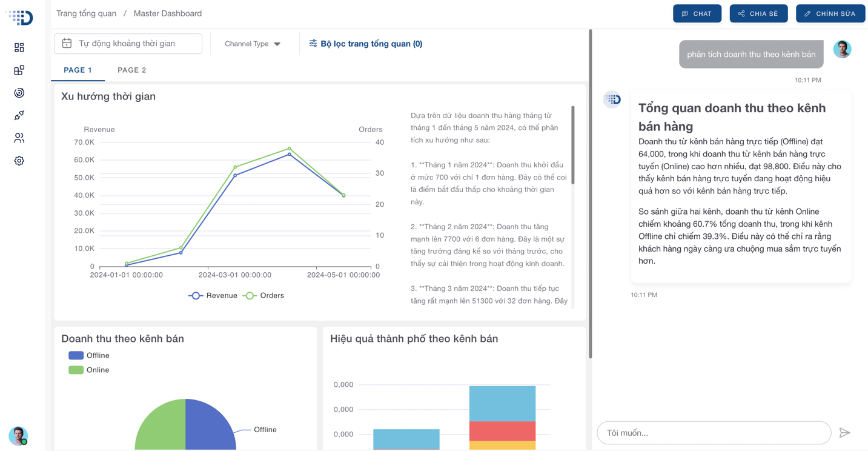
Task: Click the send message arrow icon
Action: pos(844,433)
